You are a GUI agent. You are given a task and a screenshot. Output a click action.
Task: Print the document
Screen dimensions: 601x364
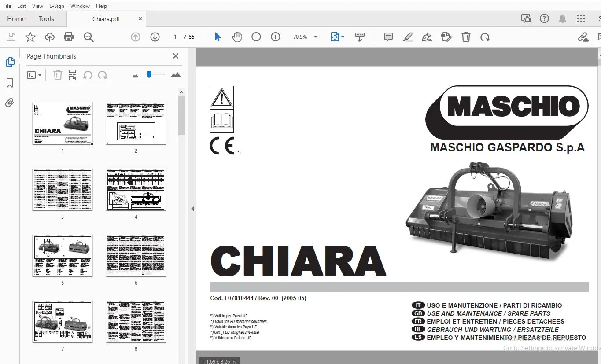[x=69, y=37]
